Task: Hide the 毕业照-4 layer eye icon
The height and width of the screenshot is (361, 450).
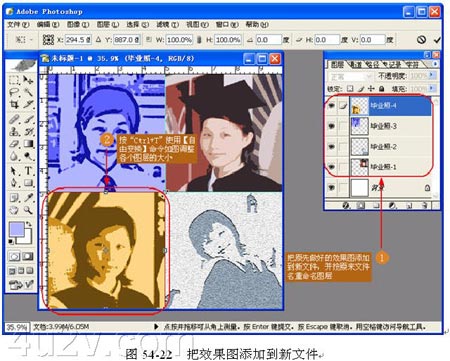Action: click(x=331, y=106)
